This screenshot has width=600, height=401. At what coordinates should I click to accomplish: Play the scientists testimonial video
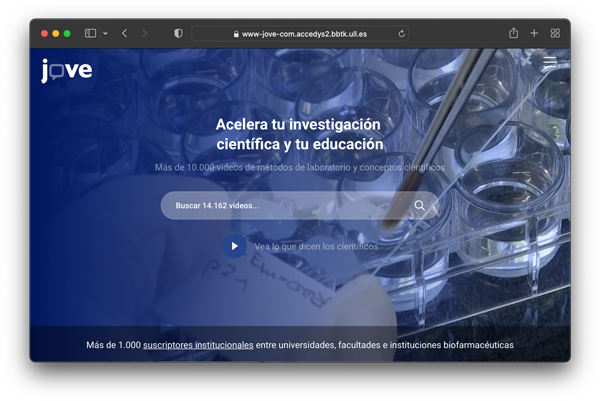pyautogui.click(x=234, y=246)
